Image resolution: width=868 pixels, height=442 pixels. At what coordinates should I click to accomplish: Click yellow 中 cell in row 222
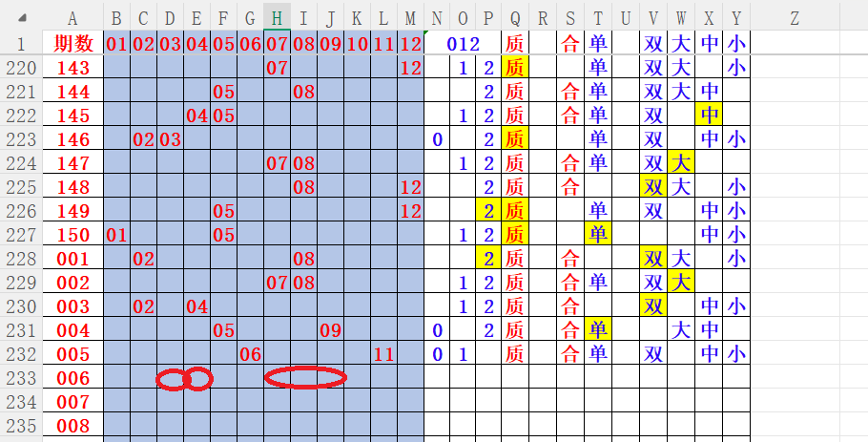[709, 116]
